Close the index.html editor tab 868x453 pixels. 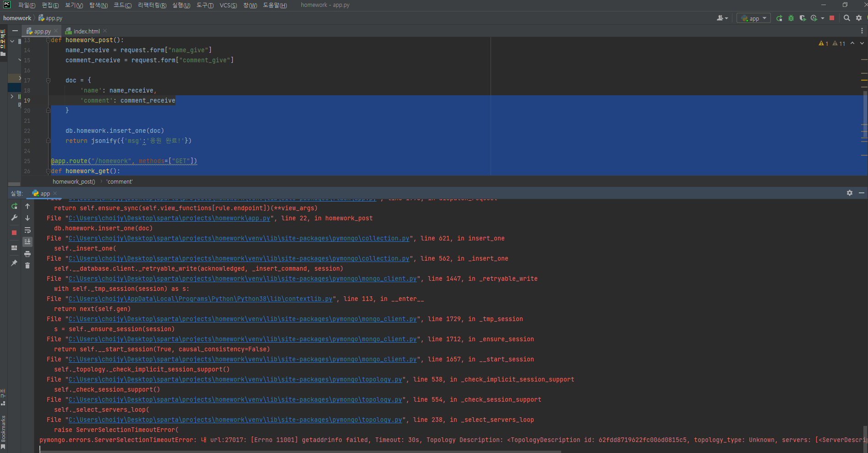tap(105, 31)
